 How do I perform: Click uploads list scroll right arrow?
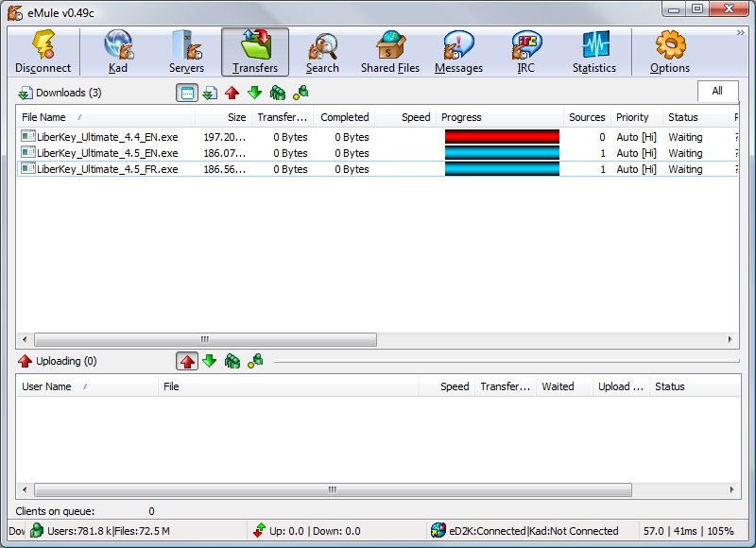[731, 489]
